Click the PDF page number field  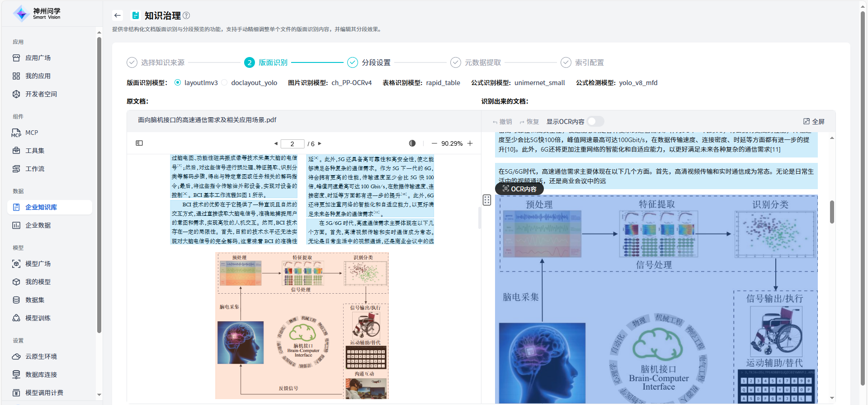point(292,144)
